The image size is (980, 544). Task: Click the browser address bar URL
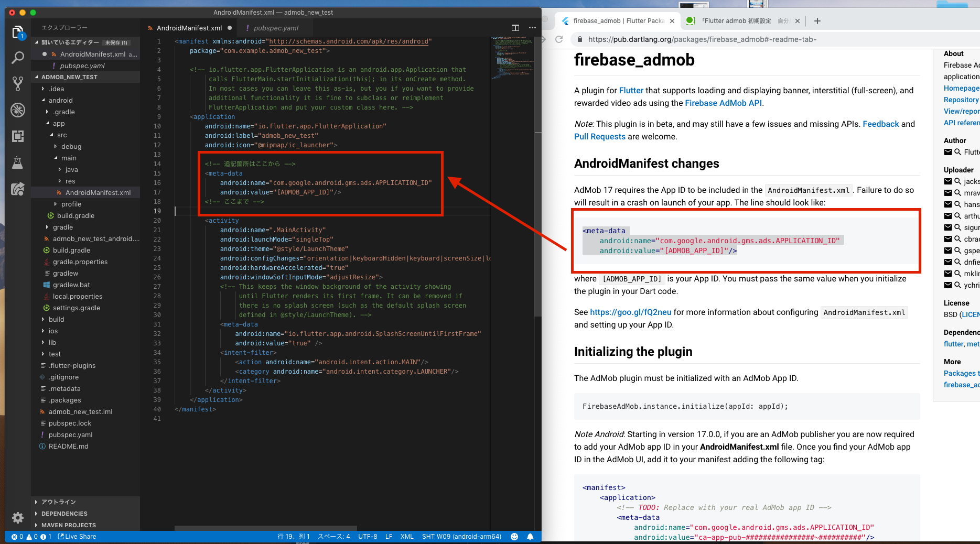tap(702, 39)
